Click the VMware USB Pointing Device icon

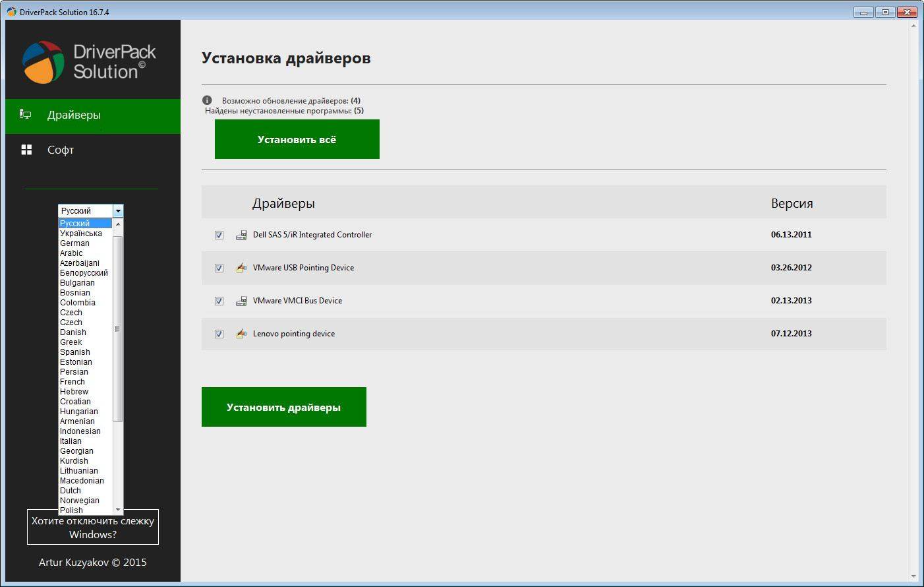pyautogui.click(x=241, y=268)
